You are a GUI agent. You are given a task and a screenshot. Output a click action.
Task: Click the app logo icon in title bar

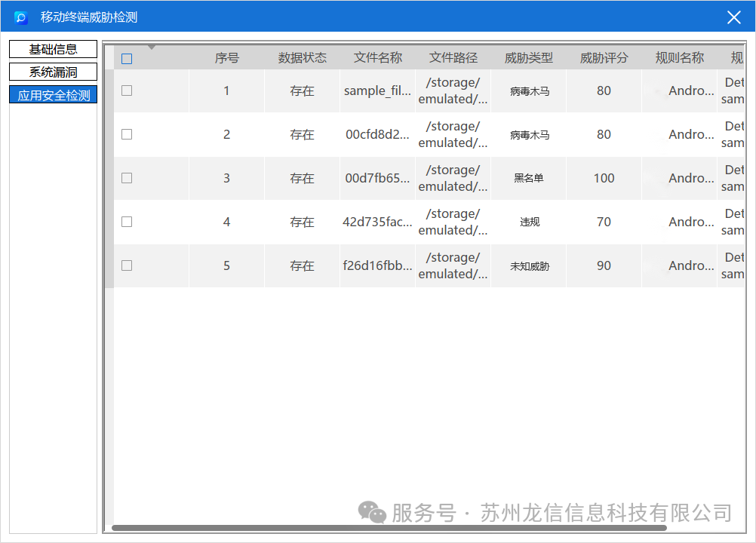21,17
